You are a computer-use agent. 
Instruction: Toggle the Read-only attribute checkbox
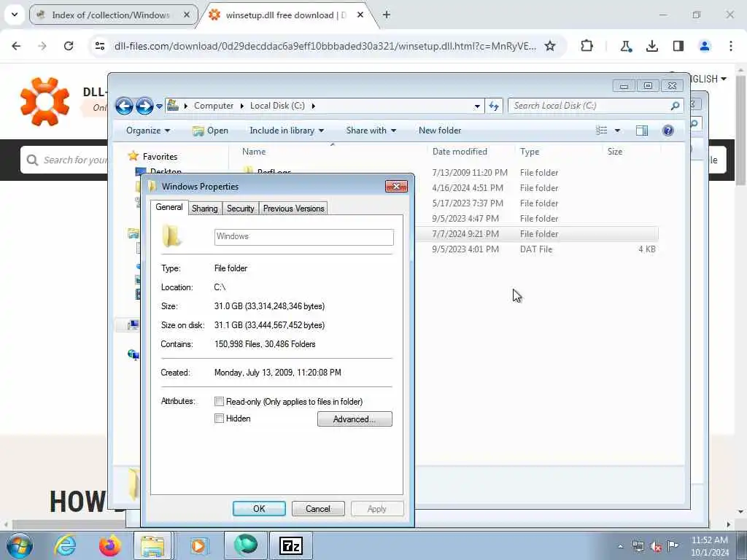[219, 402]
